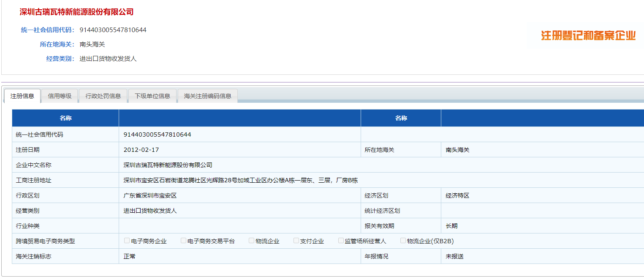Click the 正常 status value
The height and width of the screenshot is (280, 644).
pyautogui.click(x=129, y=256)
